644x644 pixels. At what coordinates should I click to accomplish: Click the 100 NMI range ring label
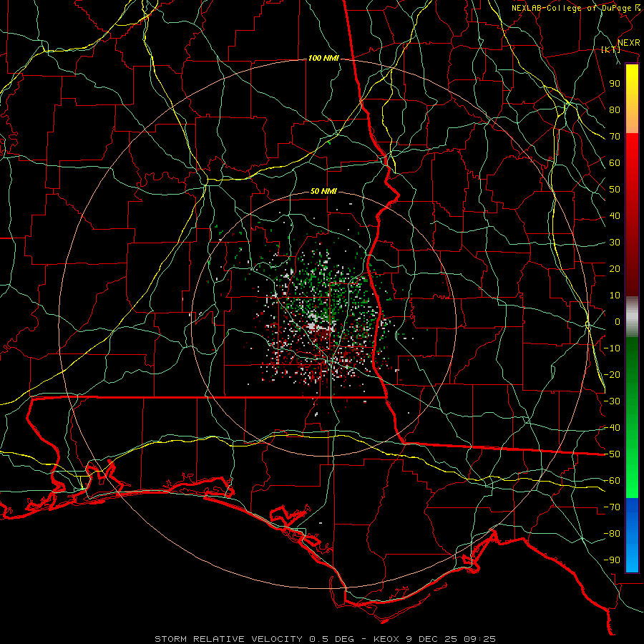323,59
